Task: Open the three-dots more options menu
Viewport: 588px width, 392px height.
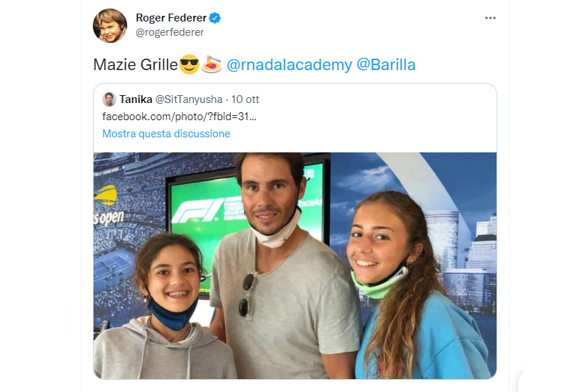Action: click(x=490, y=18)
